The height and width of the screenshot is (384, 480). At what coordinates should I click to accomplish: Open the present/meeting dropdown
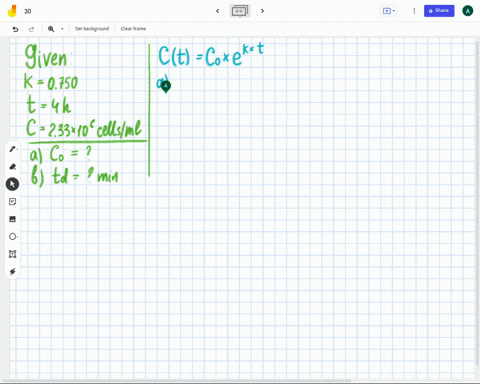click(x=389, y=11)
